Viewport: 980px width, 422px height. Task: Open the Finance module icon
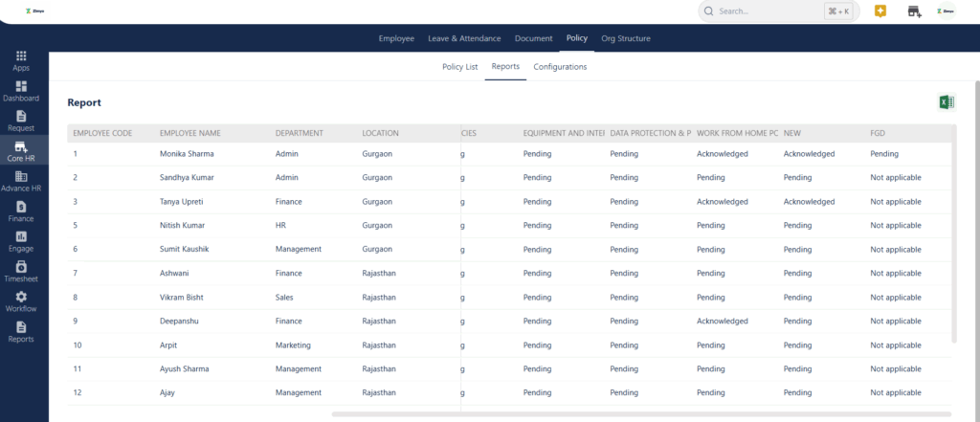(21, 207)
